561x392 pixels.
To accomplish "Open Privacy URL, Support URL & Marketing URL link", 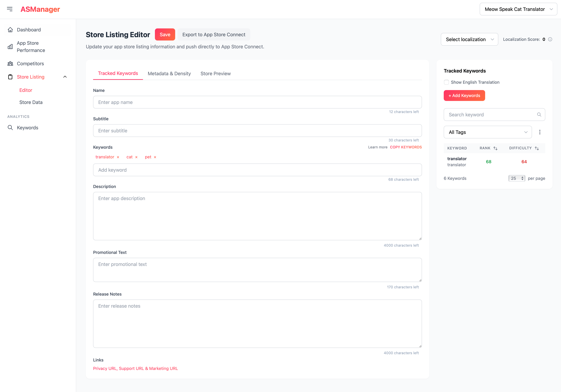I will click(135, 368).
